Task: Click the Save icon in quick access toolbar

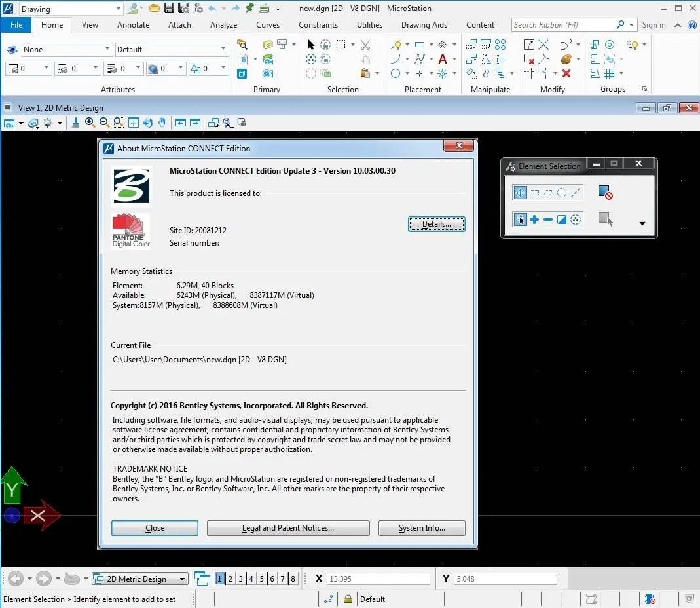Action: pyautogui.click(x=169, y=8)
